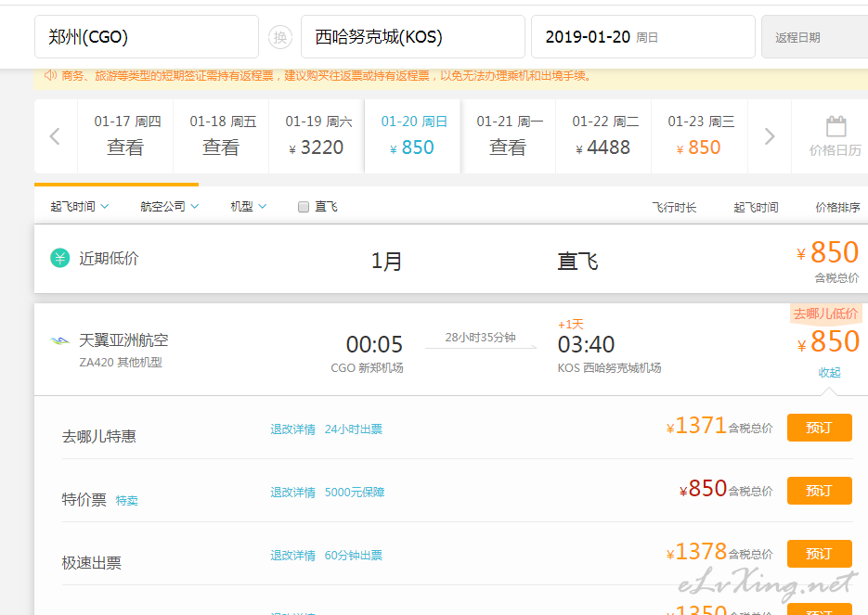
Task: Click the 特卖 tag link
Action: coord(127,501)
